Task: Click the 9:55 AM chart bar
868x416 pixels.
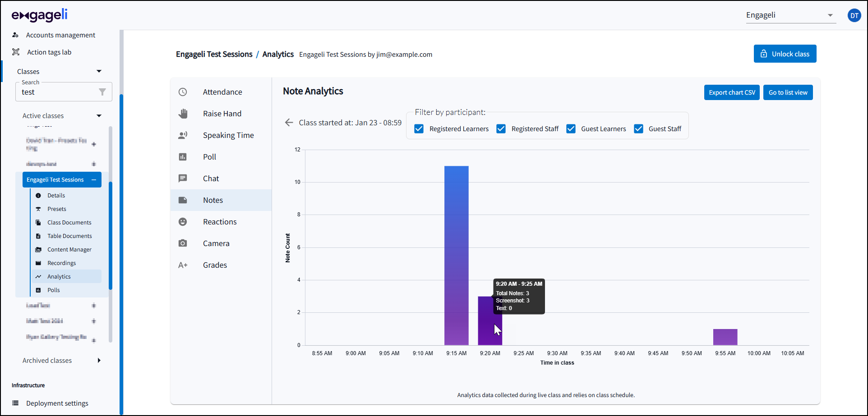Action: tap(725, 337)
